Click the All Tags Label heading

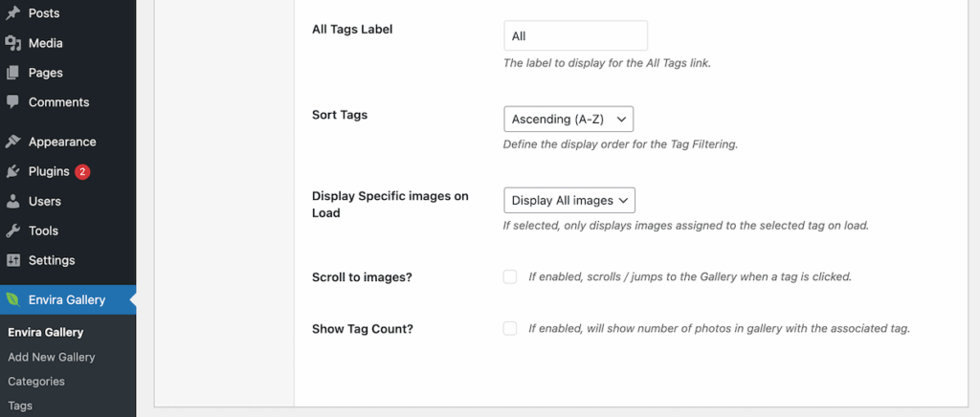352,29
